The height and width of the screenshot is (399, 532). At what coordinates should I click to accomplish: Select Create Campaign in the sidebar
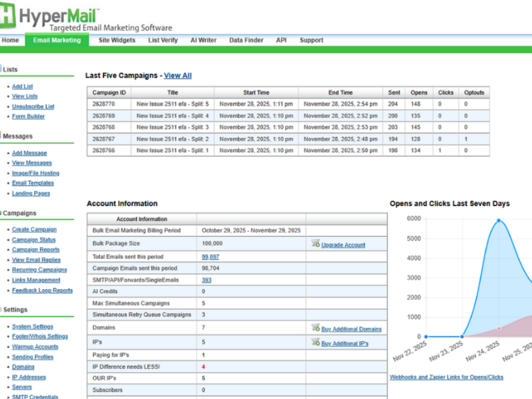34,229
